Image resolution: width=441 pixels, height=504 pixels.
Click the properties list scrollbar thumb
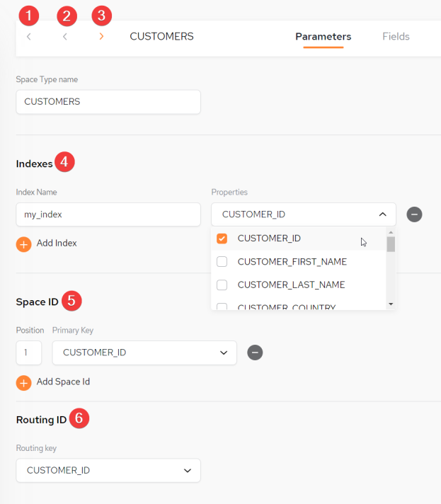click(391, 244)
